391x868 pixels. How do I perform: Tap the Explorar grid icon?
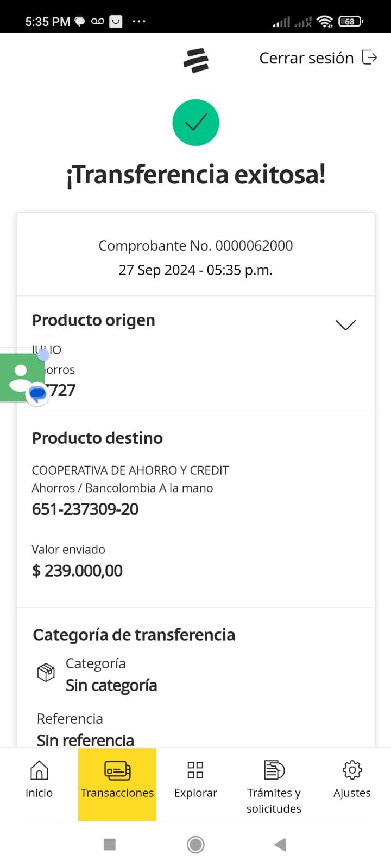[195, 770]
